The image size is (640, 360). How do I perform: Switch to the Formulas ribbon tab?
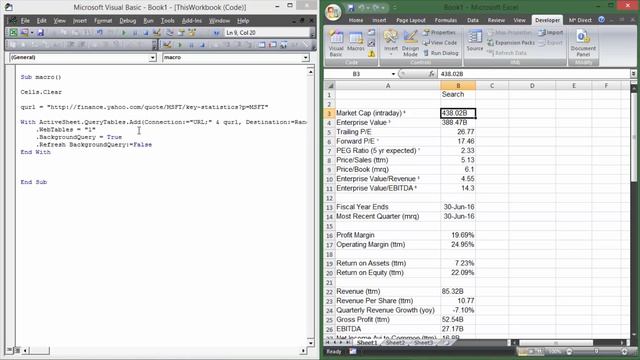click(446, 20)
